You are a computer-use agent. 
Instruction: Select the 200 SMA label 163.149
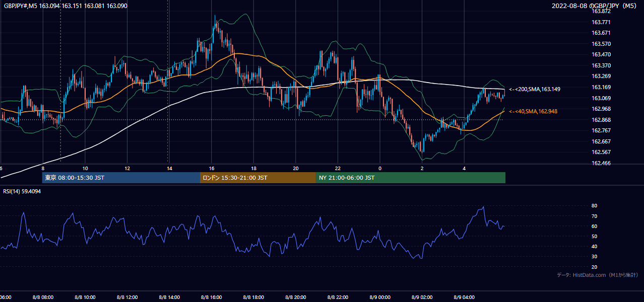534,89
